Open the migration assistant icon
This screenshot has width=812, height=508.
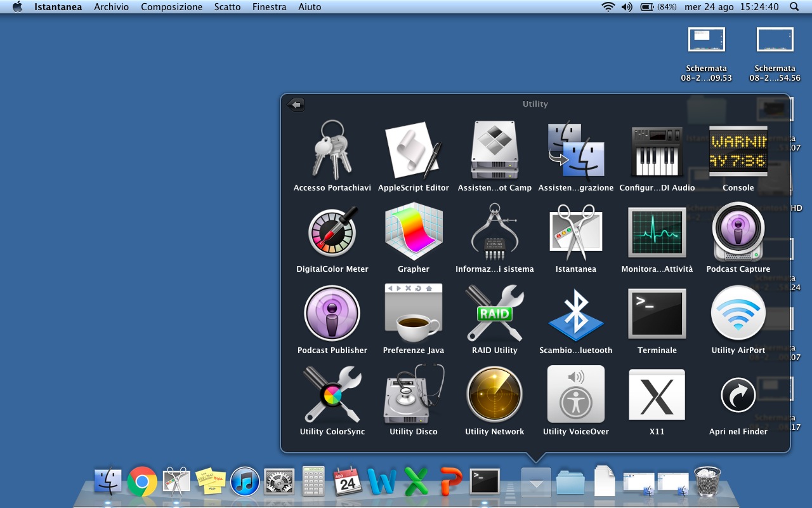[576, 150]
